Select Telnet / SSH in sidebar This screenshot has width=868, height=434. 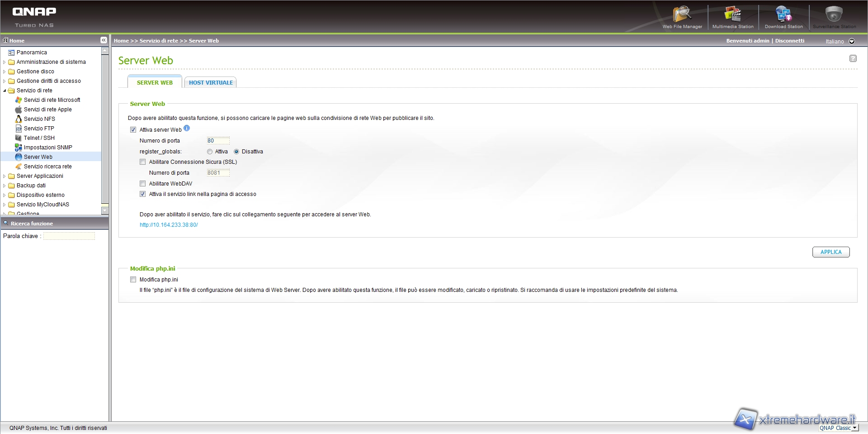[x=39, y=138]
